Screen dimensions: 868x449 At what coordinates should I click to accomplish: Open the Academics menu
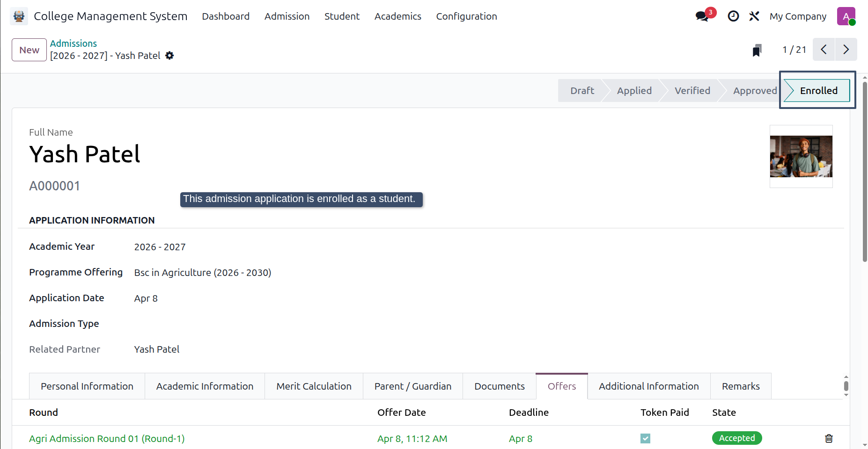(398, 16)
